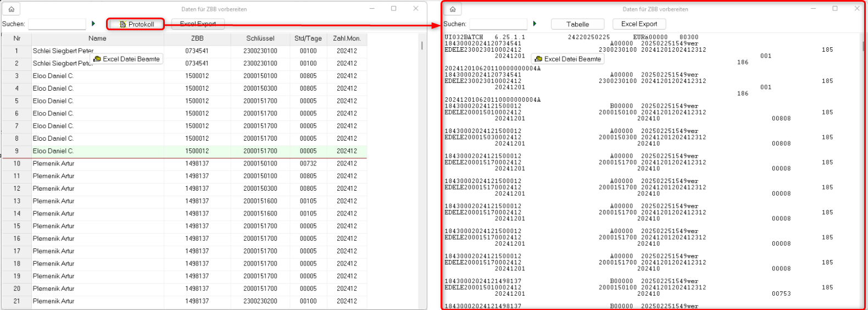
Task: Open the Protokoll view
Action: coord(136,24)
